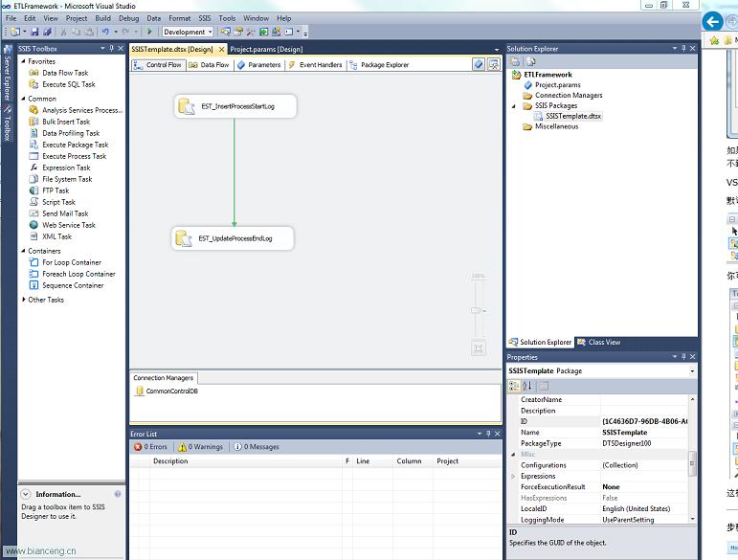Viewport: 738px width, 560px height.
Task: Toggle the Variables window icon in designer
Action: [x=479, y=64]
